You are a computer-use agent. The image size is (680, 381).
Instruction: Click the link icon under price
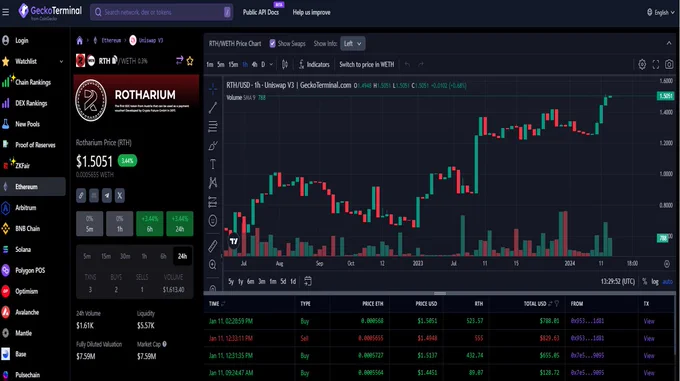[x=81, y=195]
